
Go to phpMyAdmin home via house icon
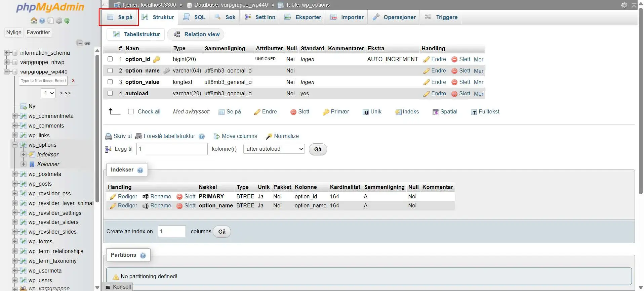34,20
